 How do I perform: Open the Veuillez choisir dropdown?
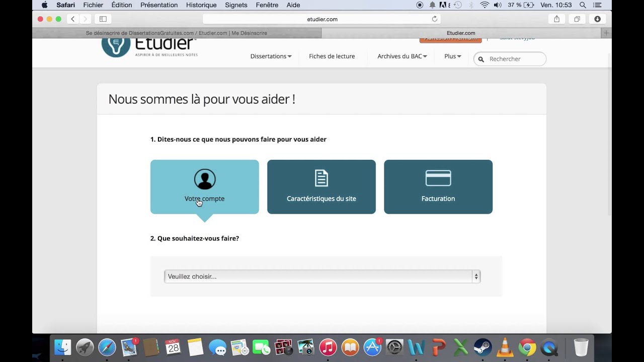[x=323, y=277]
